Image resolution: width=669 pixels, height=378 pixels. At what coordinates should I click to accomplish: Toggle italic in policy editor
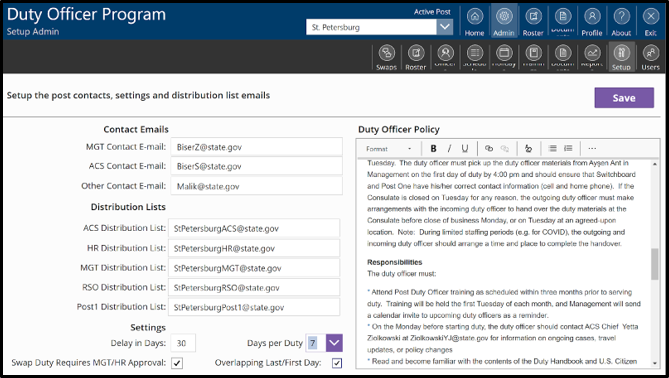coord(449,148)
